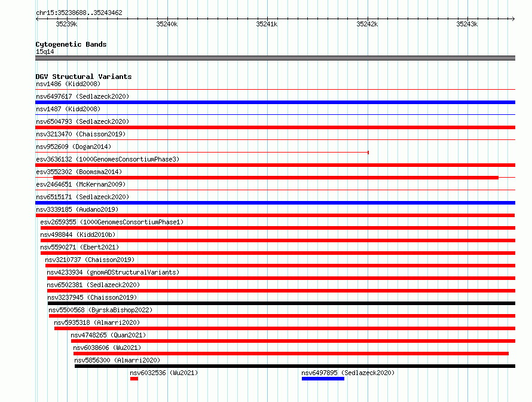Open nsv4748265 (Quan2021) variant
The height and width of the screenshot is (402, 532).
[108, 335]
